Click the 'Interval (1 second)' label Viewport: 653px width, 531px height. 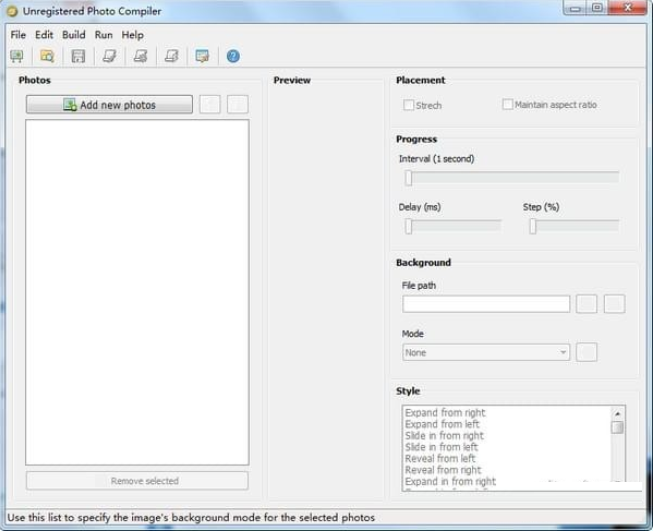[436, 159]
